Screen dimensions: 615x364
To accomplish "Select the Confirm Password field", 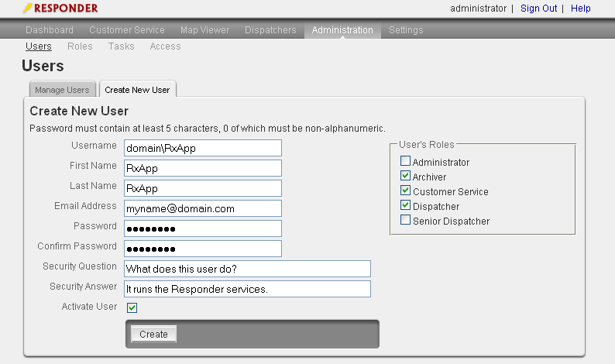I will click(x=202, y=249).
